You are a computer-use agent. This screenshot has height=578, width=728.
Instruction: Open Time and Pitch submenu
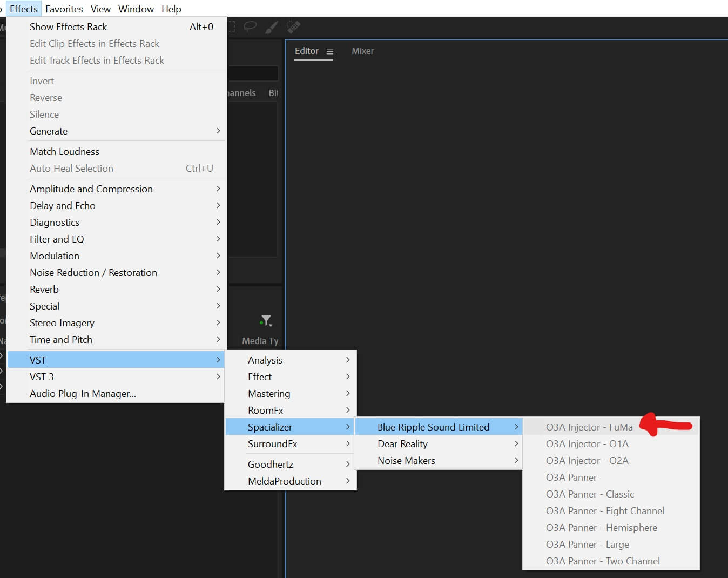116,339
